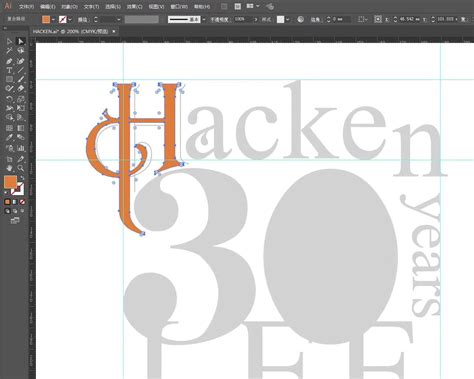Expand the stroke weight dropdown
474x379 pixels.
click(x=119, y=20)
